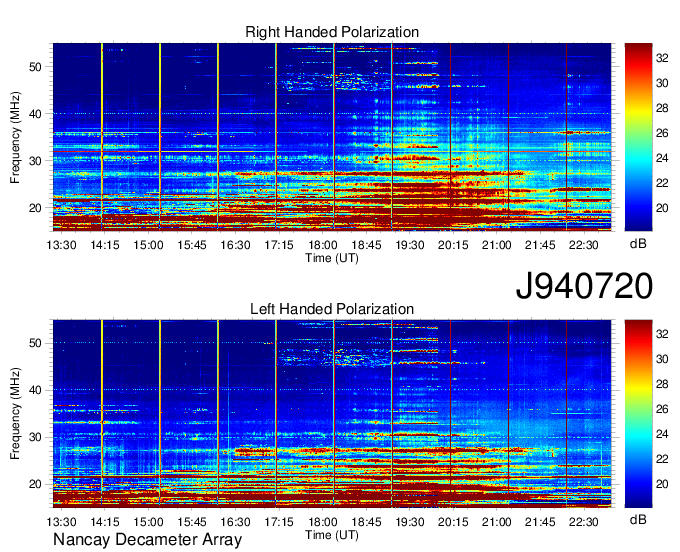Click 20 MHz tick on Left Handed frequency axis

point(35,484)
